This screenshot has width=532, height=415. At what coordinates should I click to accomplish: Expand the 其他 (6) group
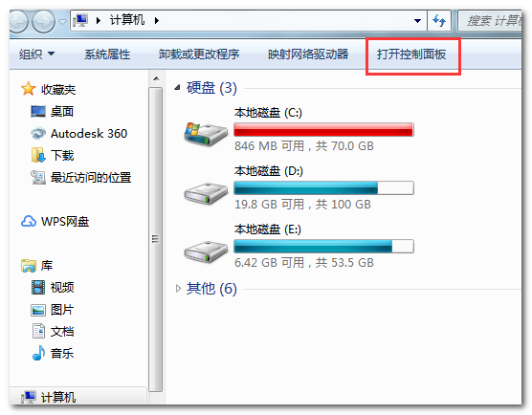click(x=178, y=289)
